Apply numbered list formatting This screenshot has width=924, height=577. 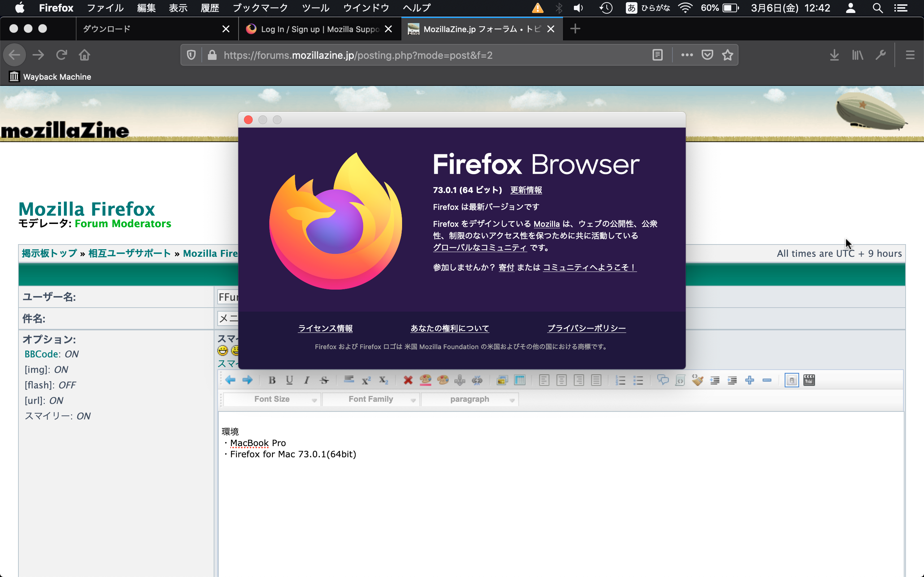click(x=620, y=380)
